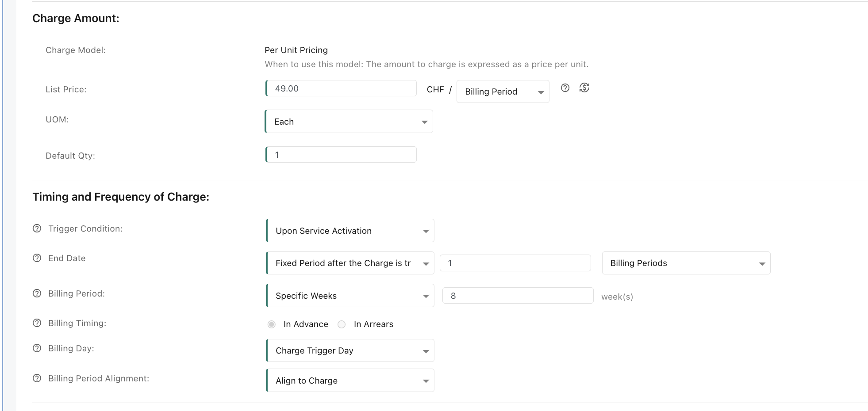
Task: Open the List Price Billing Period dropdown
Action: (x=503, y=91)
